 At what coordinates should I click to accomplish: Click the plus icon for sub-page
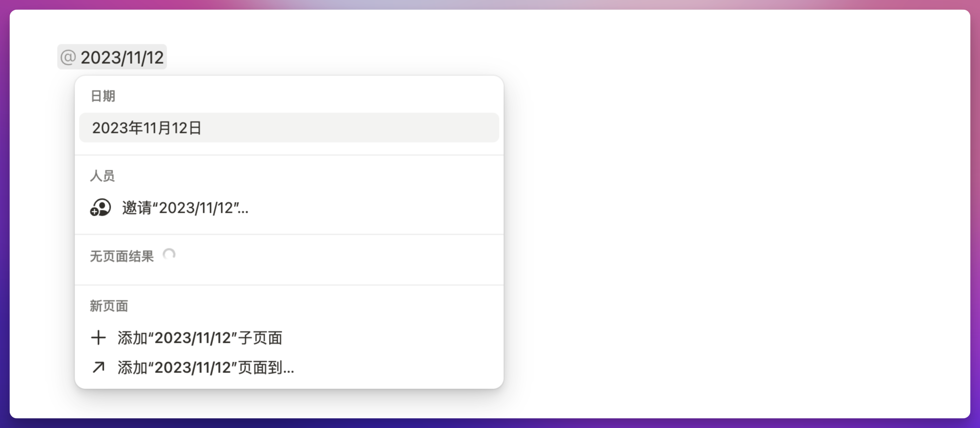click(x=98, y=337)
